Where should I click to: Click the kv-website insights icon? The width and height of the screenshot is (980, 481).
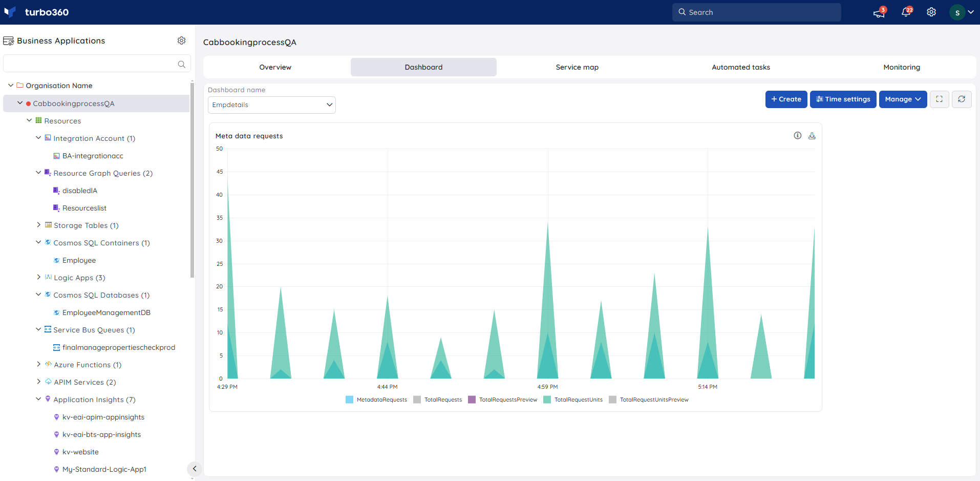pyautogui.click(x=57, y=452)
